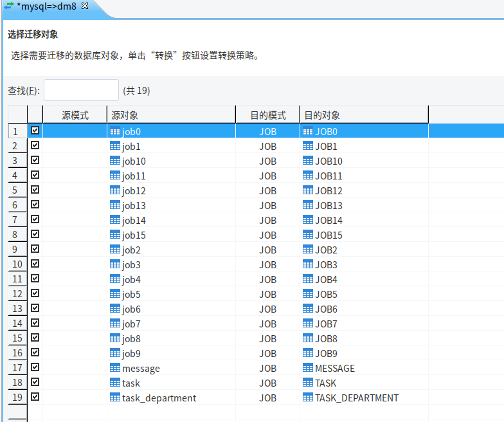
Task: Switch to the *mysql=>dm8 tab
Action: 46,6
